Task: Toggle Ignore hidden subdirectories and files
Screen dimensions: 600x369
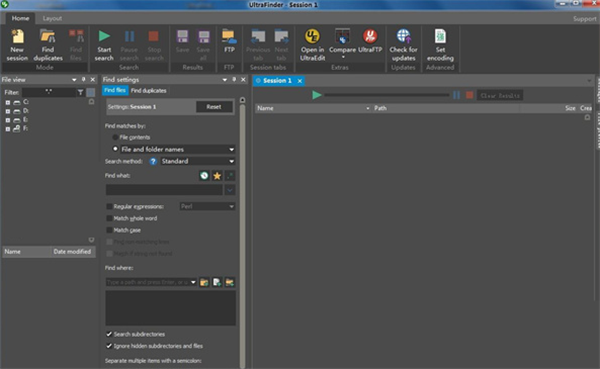Action: (x=109, y=346)
